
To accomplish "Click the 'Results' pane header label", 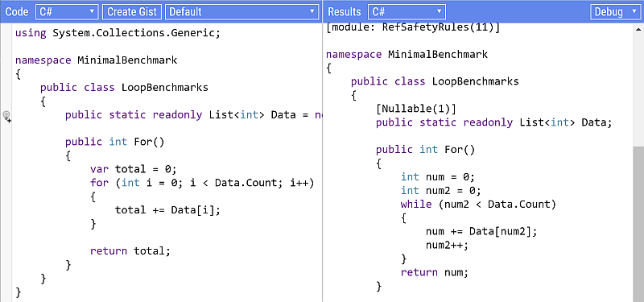I will pos(345,11).
